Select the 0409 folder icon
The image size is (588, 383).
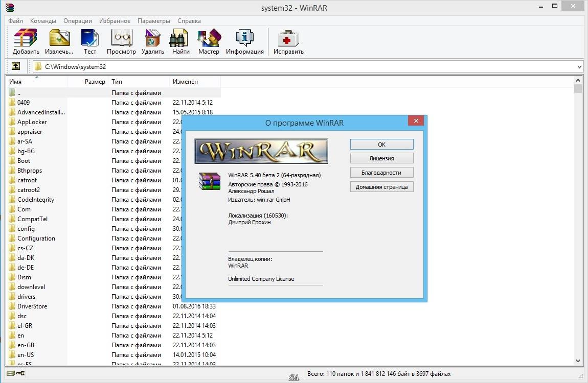coord(12,102)
